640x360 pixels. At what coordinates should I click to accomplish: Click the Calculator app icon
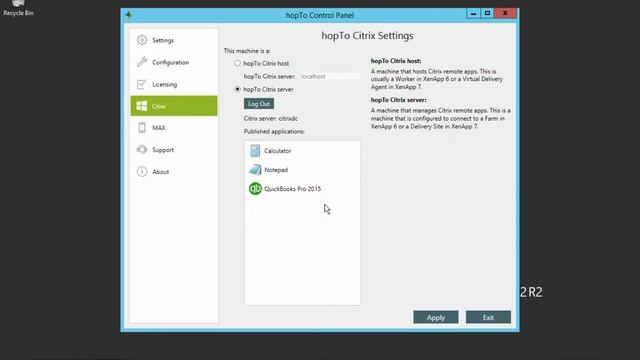pyautogui.click(x=255, y=151)
